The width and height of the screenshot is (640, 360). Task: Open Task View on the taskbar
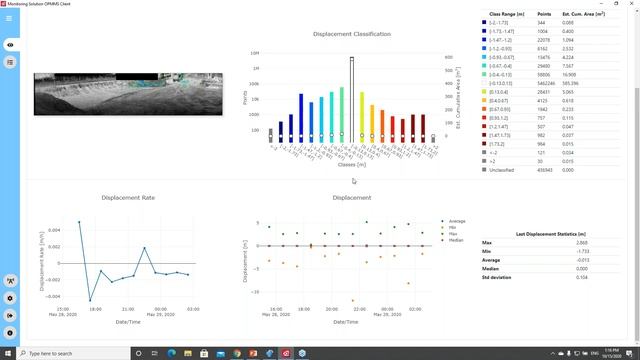click(155, 353)
